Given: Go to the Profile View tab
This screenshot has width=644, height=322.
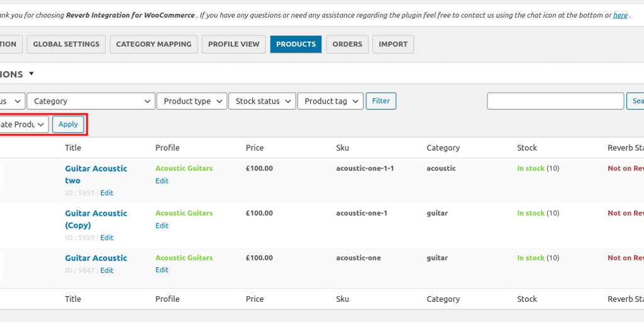Looking at the screenshot, I should click(x=233, y=44).
